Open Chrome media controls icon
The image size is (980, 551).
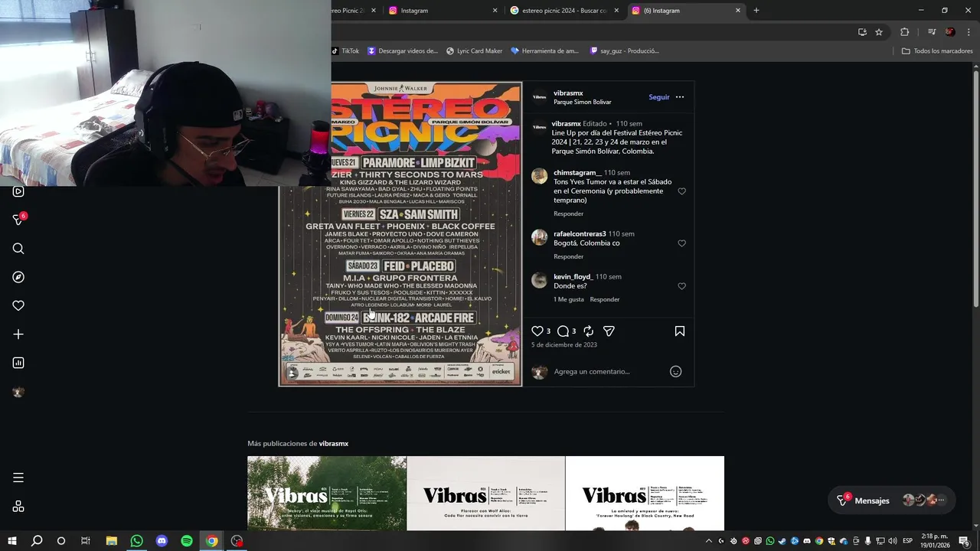point(932,32)
